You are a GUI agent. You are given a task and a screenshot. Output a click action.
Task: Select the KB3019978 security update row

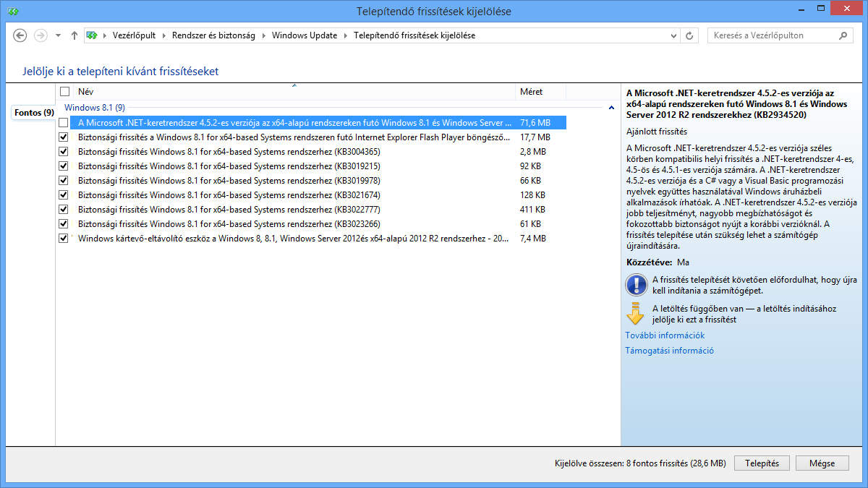[x=311, y=181]
